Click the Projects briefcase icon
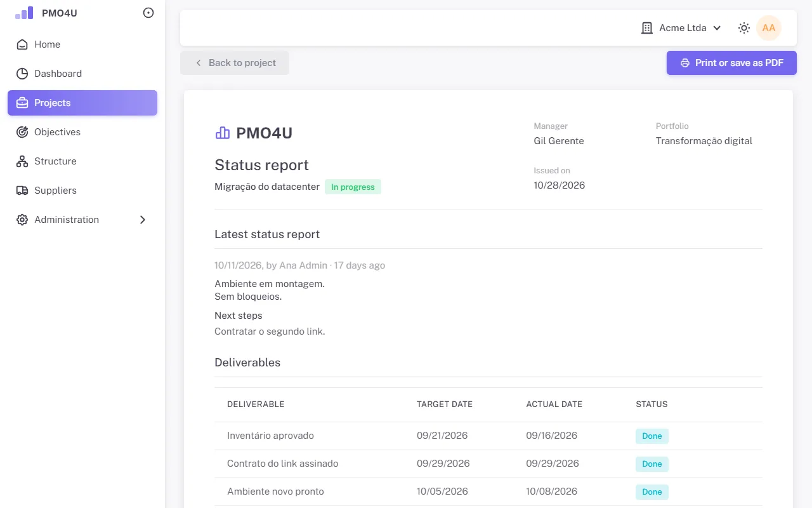812x508 pixels. point(22,103)
